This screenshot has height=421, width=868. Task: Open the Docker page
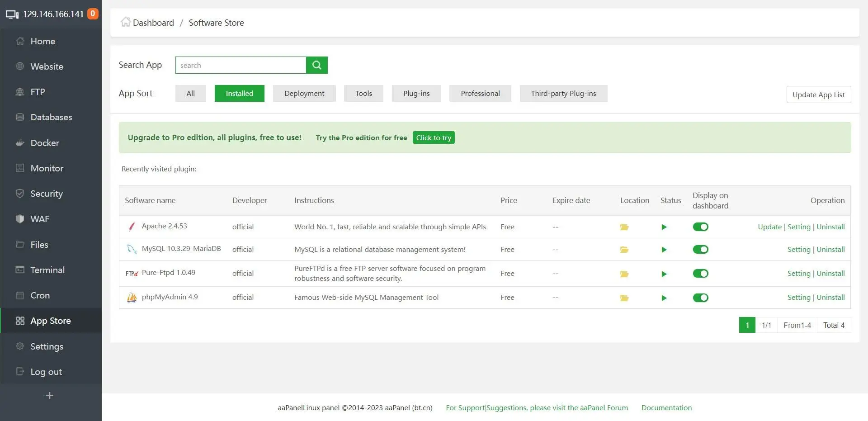(x=51, y=143)
